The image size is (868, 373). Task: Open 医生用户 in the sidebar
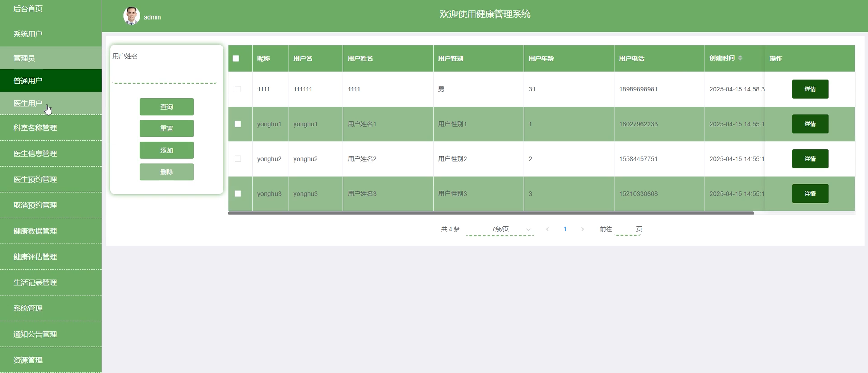click(x=28, y=103)
